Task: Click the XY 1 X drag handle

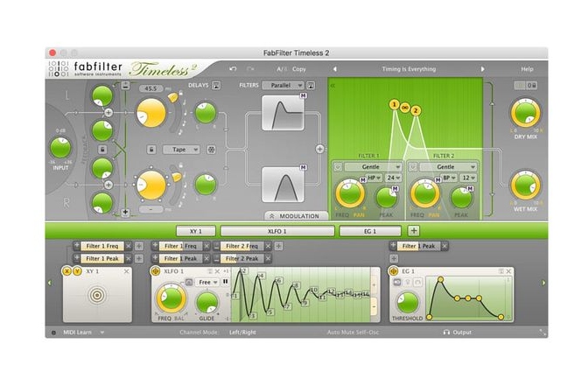Action: [66, 271]
